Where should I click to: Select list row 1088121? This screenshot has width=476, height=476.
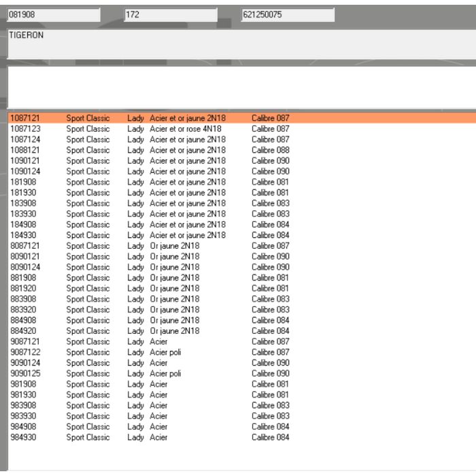(x=241, y=150)
